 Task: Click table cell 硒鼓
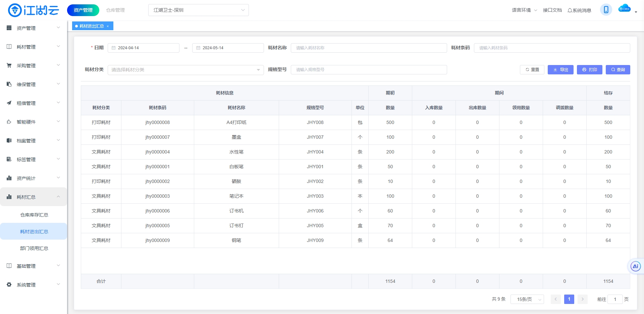(x=236, y=181)
